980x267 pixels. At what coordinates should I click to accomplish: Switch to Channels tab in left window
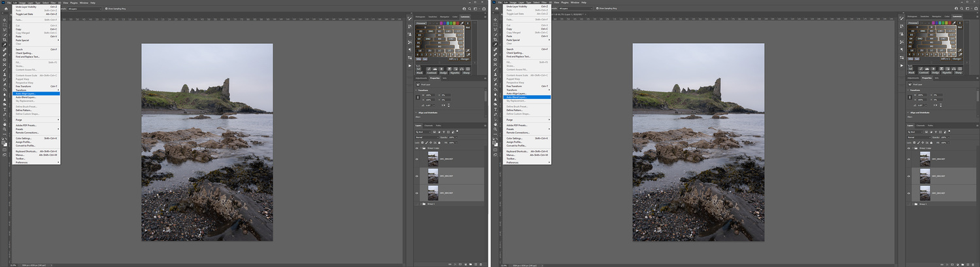point(428,125)
